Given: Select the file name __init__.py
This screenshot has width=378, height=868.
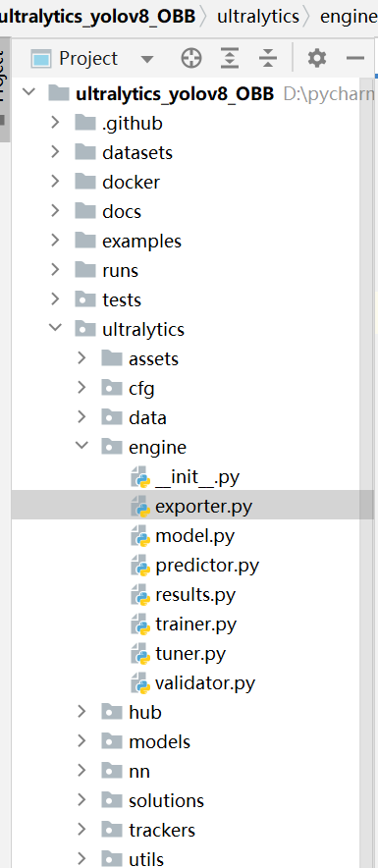Looking at the screenshot, I should (197, 477).
